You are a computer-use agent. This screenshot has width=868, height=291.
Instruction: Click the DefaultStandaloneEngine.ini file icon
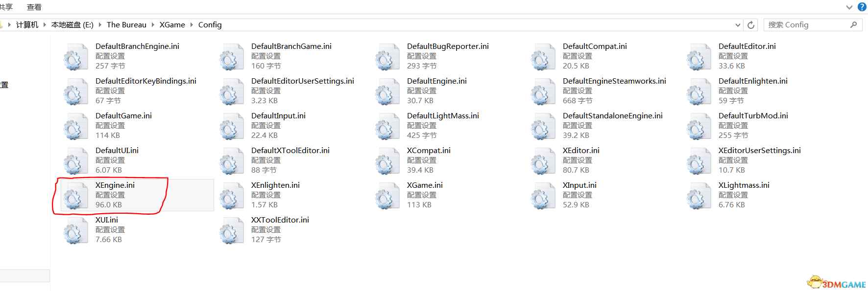(543, 126)
